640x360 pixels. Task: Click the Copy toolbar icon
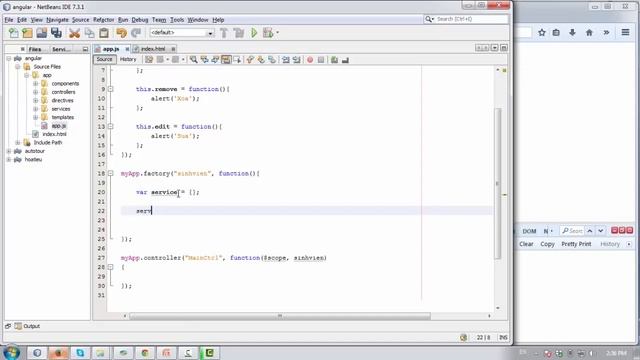[89, 33]
